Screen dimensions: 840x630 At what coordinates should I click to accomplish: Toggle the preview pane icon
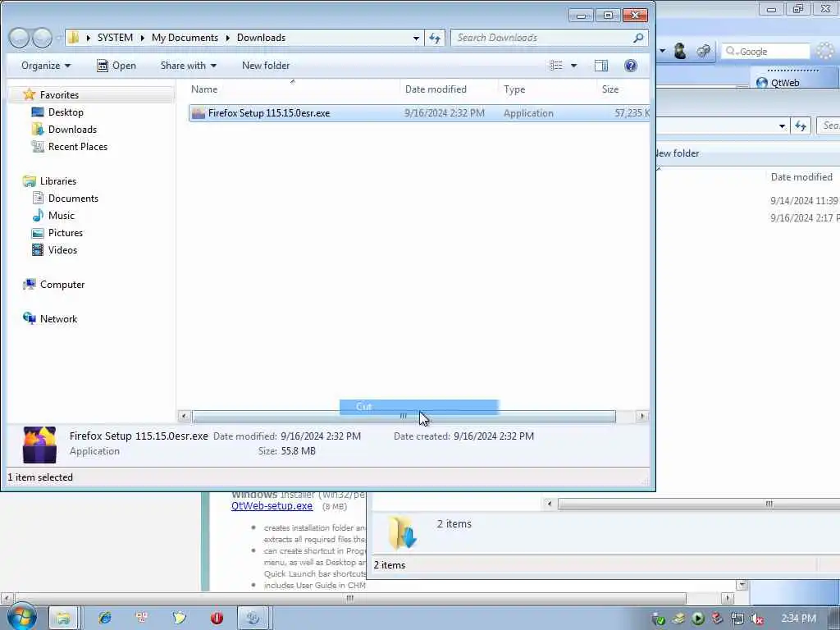pyautogui.click(x=601, y=66)
